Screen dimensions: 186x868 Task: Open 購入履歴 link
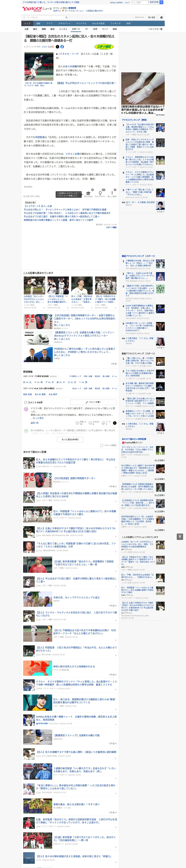(152, 18)
